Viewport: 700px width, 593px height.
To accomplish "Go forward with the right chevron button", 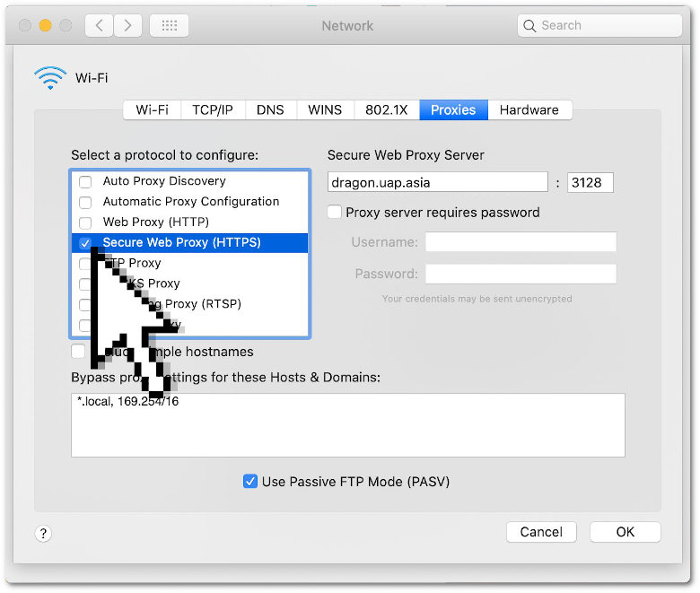I will tap(127, 25).
